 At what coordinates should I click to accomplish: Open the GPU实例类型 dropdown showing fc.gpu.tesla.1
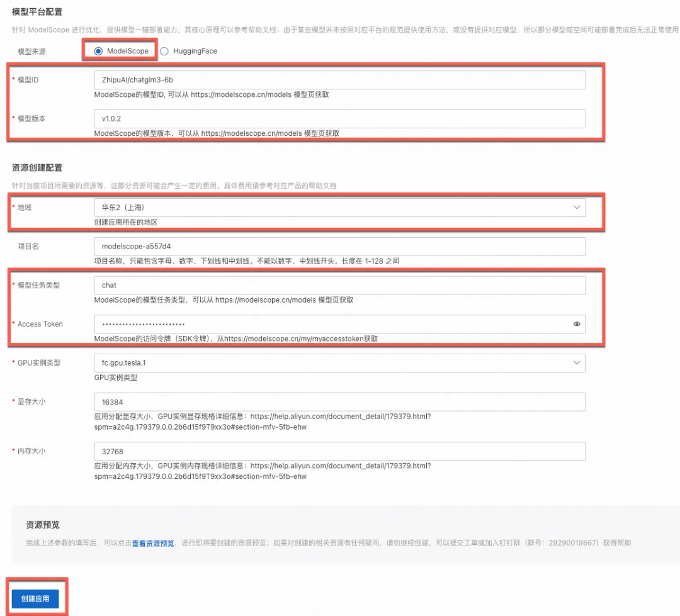click(339, 363)
